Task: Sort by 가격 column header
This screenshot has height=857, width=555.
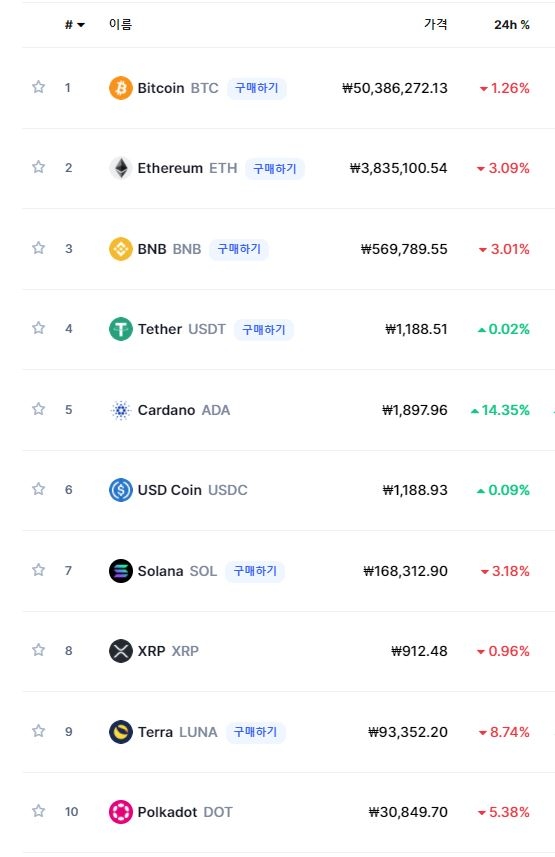Action: 435,24
